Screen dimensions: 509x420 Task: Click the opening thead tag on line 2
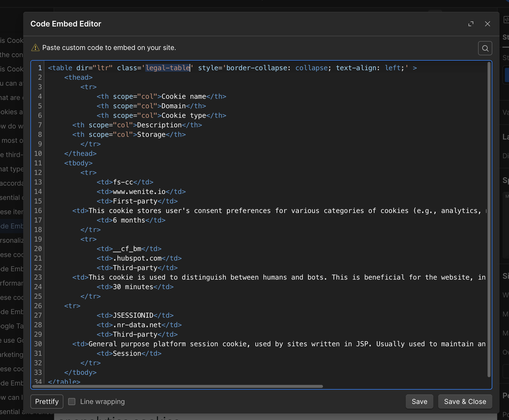coord(78,77)
